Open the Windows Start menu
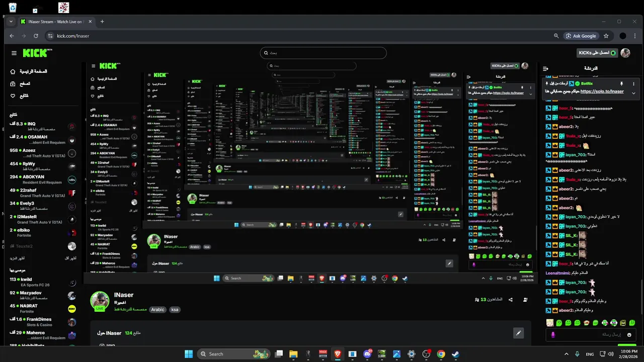 tap(189, 354)
